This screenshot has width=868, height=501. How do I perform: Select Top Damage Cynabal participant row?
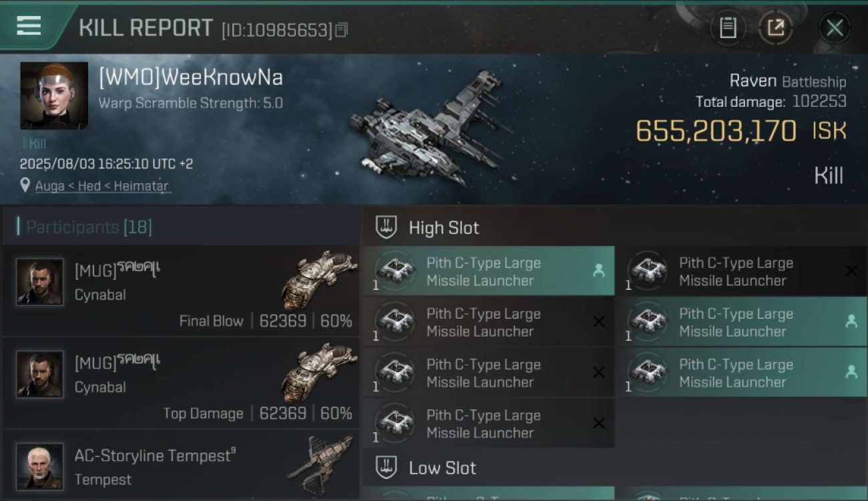click(181, 383)
